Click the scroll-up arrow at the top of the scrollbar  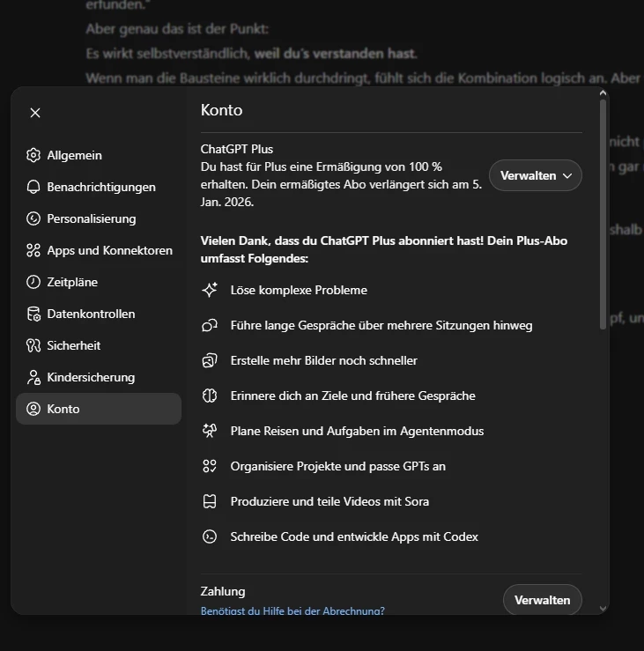point(603,93)
